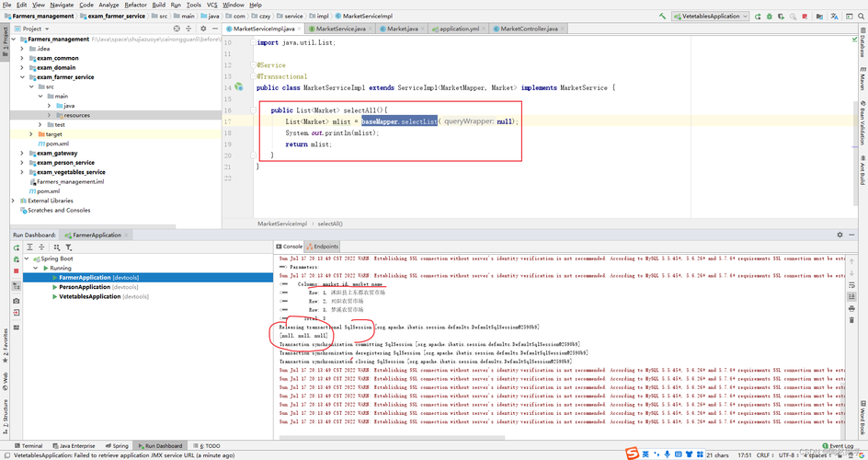Toggle soft-wrap in console output
868x460 pixels.
tap(851, 284)
